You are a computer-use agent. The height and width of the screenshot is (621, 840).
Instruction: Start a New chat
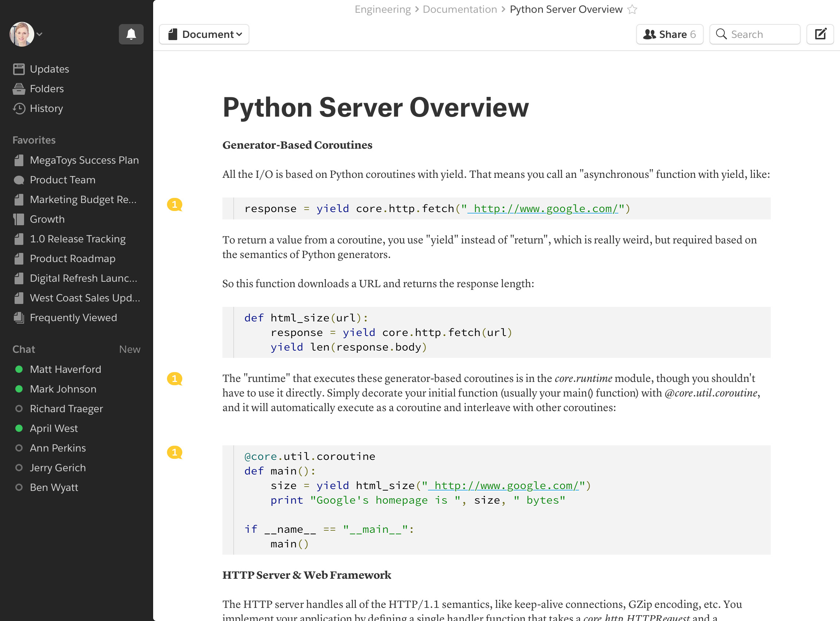coord(129,349)
